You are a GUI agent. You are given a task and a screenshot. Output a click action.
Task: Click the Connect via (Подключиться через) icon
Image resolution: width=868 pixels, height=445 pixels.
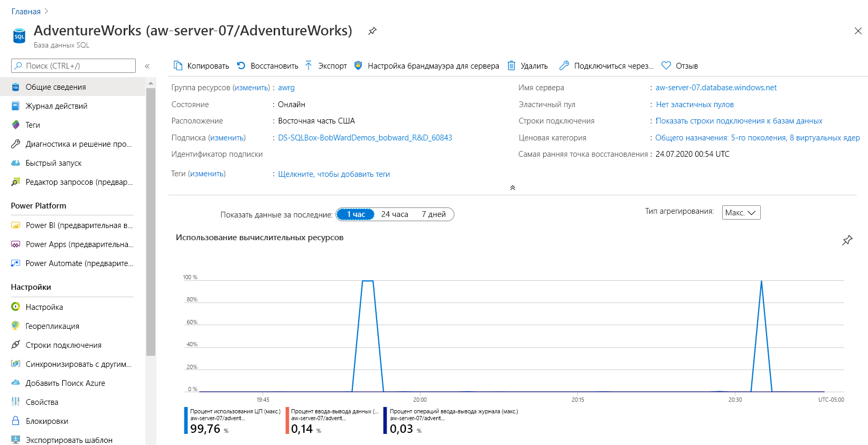[564, 65]
